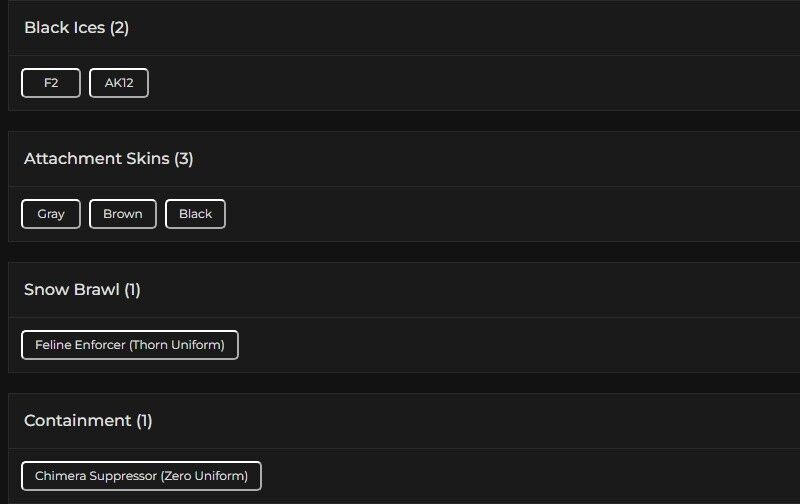This screenshot has width=800, height=504.
Task: Select the Brown attachment skin tag
Action: [x=123, y=214]
